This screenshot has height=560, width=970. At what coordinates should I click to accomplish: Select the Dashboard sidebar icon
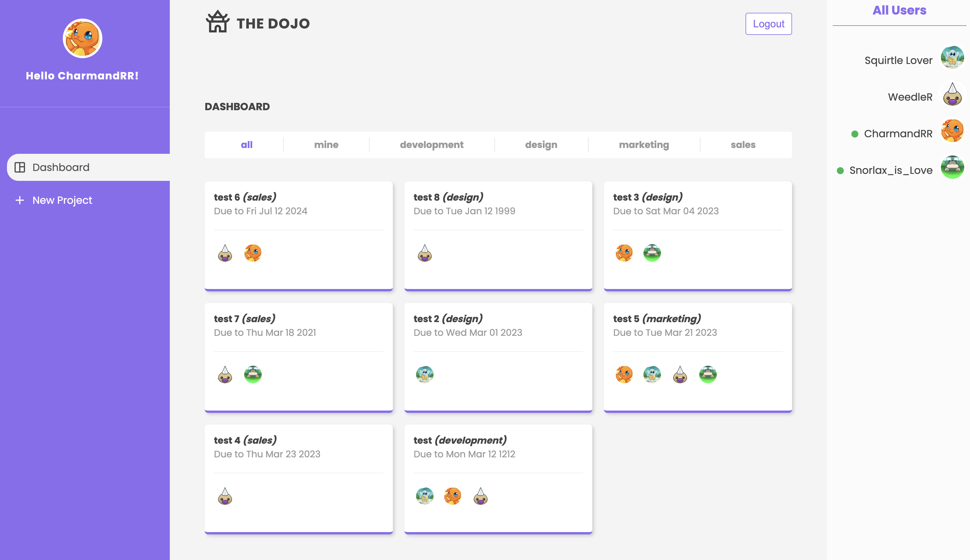20,167
